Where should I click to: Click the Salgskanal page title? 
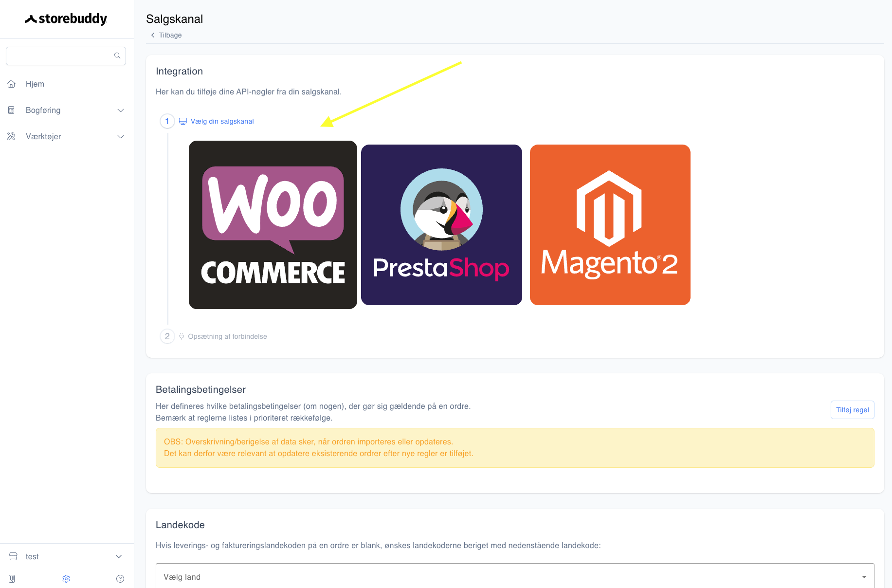[x=174, y=19]
